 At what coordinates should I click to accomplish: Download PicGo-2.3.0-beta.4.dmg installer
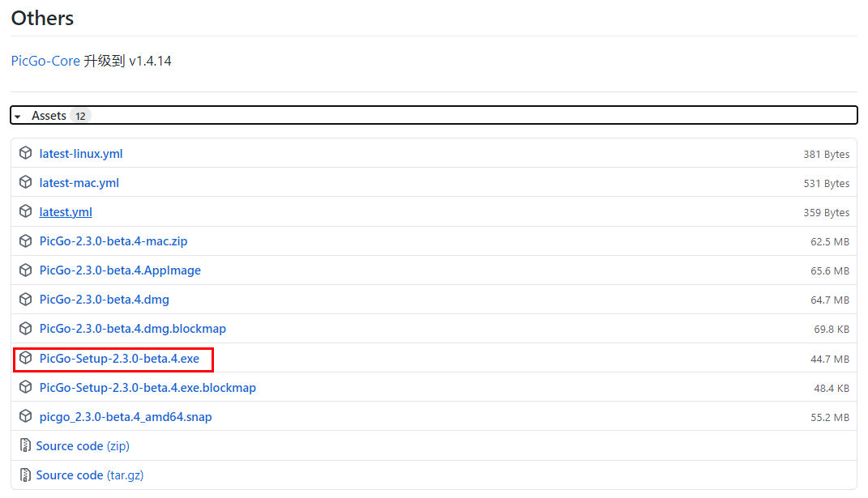point(104,300)
